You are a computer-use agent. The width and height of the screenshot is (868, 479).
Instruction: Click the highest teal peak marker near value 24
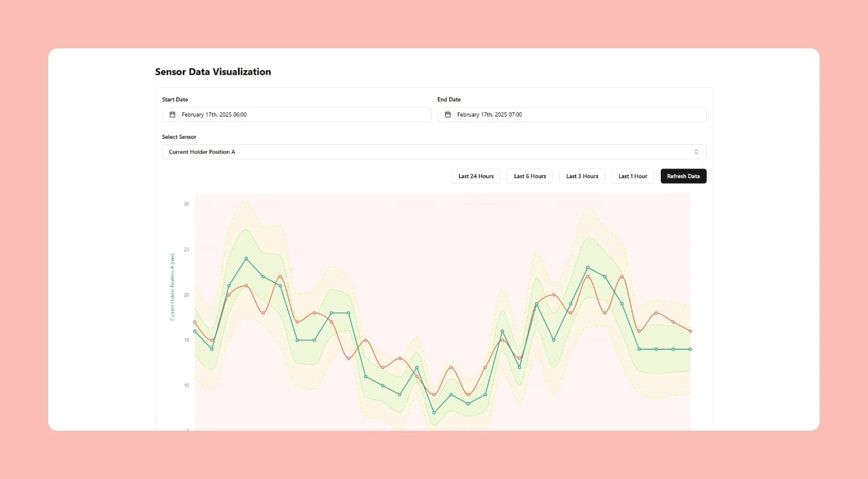pos(246,258)
